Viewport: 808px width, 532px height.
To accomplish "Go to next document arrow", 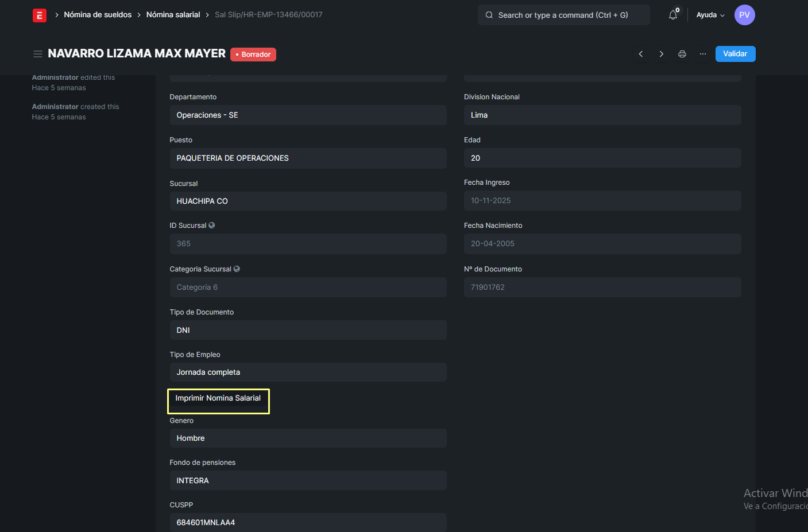I will 662,54.
